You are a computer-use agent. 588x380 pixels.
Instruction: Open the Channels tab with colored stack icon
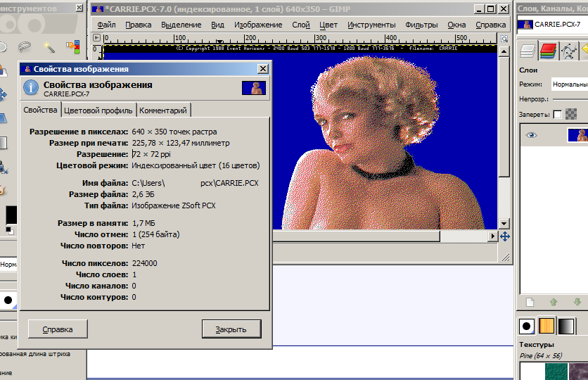(548, 51)
